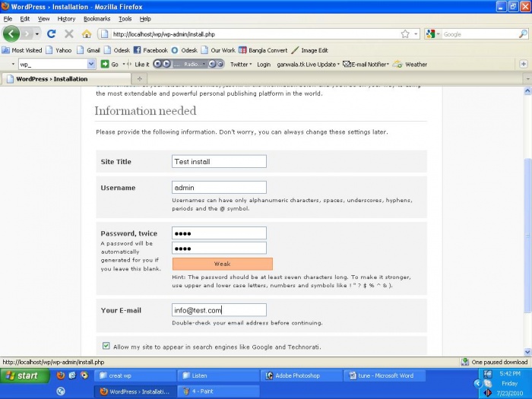Click the scrollbar down arrow

point(527,352)
